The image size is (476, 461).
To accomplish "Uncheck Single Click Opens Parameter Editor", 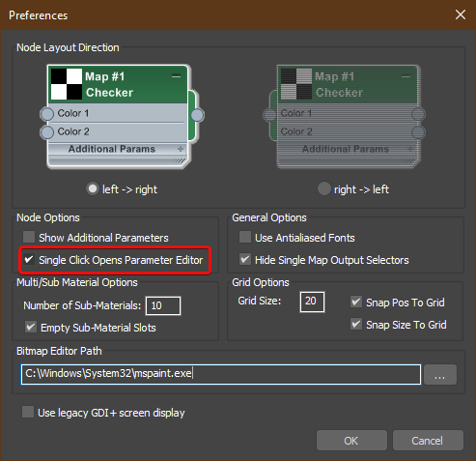I will tap(29, 259).
